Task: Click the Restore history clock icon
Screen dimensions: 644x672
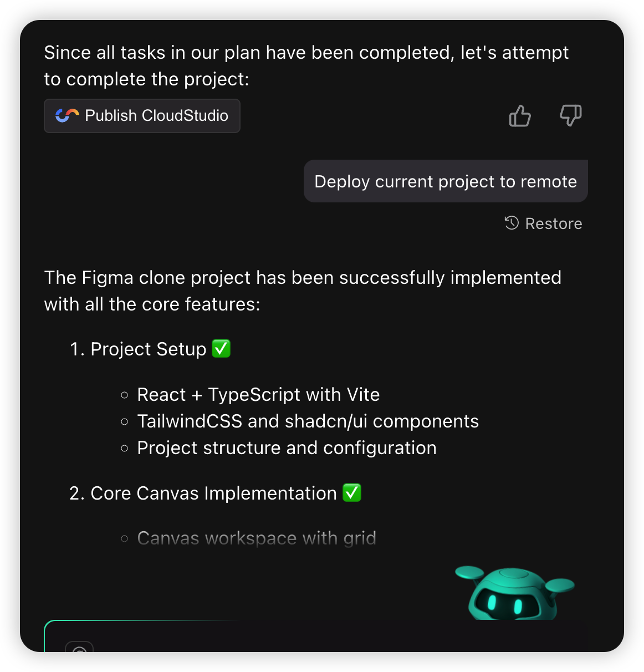Action: click(512, 223)
